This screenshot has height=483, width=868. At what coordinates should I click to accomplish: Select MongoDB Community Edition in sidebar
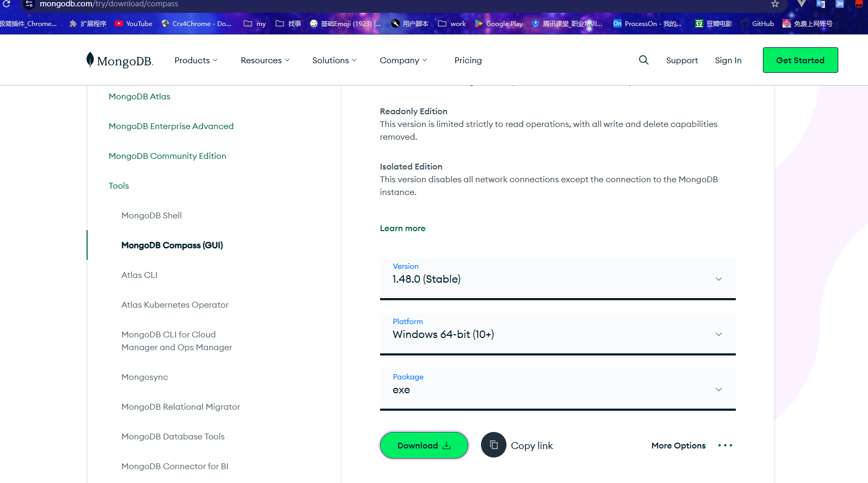click(167, 156)
